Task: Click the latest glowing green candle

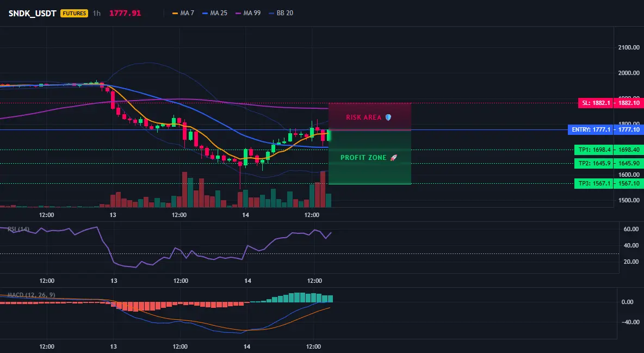Action: [329, 135]
